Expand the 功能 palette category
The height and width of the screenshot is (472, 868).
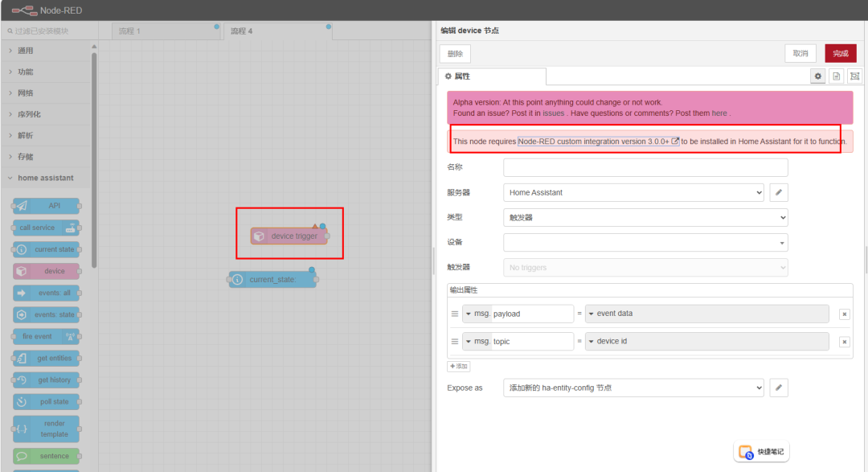click(46, 72)
